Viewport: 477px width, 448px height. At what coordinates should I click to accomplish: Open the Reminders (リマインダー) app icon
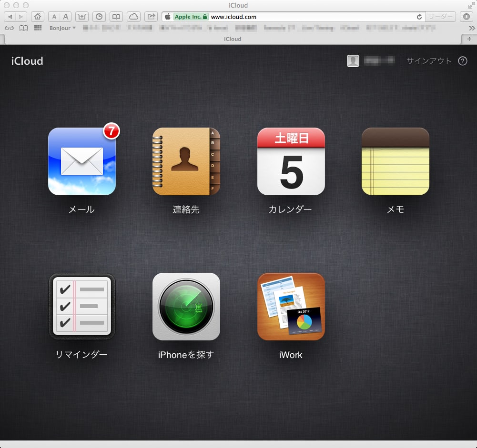tap(82, 307)
